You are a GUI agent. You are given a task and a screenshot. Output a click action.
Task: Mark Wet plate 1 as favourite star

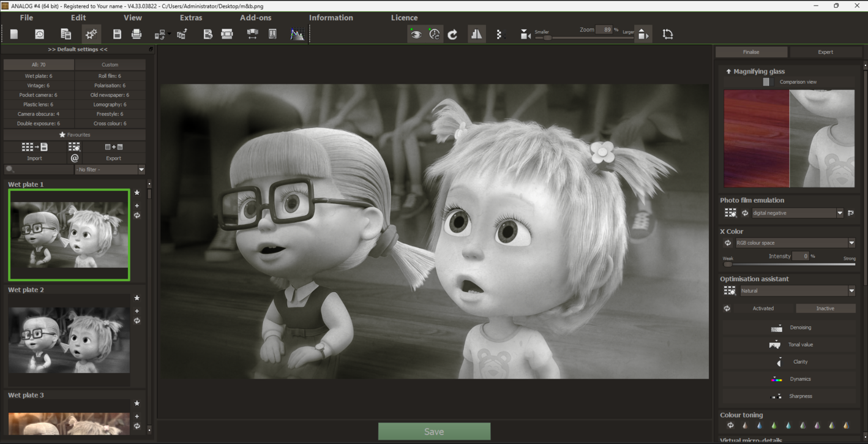(x=137, y=192)
